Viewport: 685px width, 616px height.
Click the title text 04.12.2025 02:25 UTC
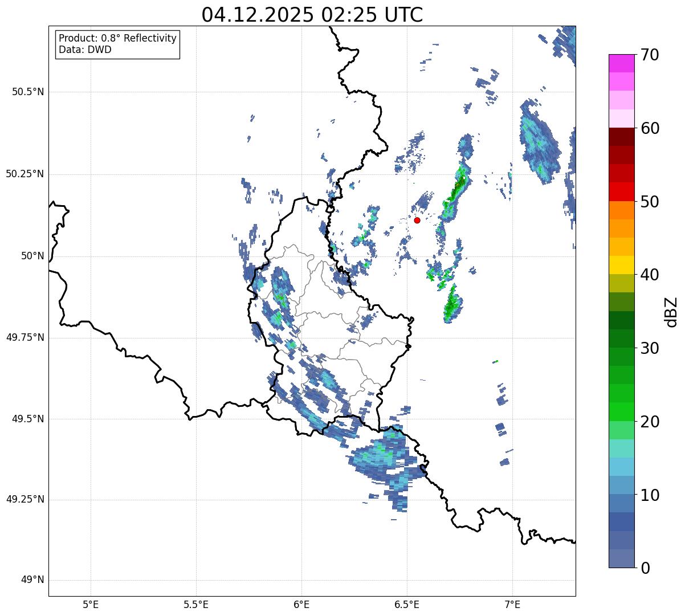tap(312, 15)
